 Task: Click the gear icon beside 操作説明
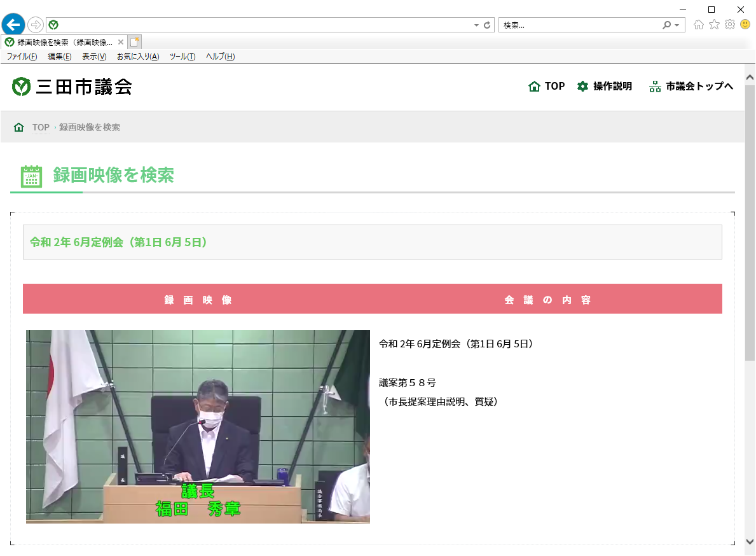[583, 87]
